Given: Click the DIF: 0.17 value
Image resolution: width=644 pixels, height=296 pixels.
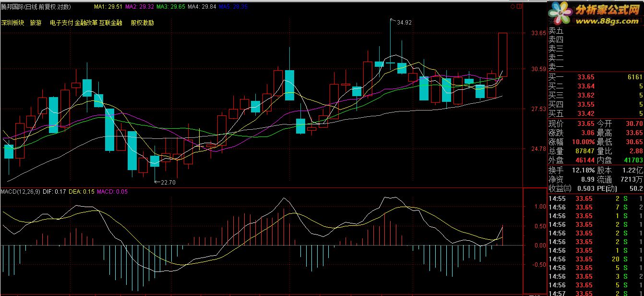Looking at the screenshot, I should [x=54, y=192].
